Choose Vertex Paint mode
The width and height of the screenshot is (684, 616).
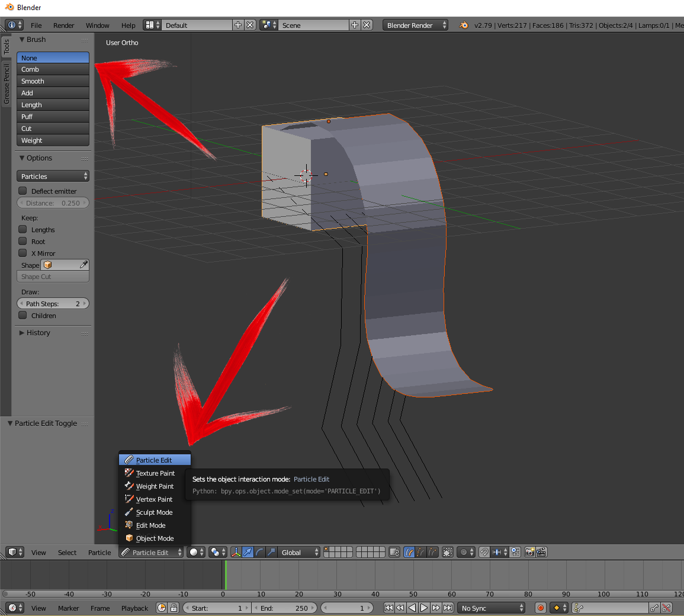155,499
